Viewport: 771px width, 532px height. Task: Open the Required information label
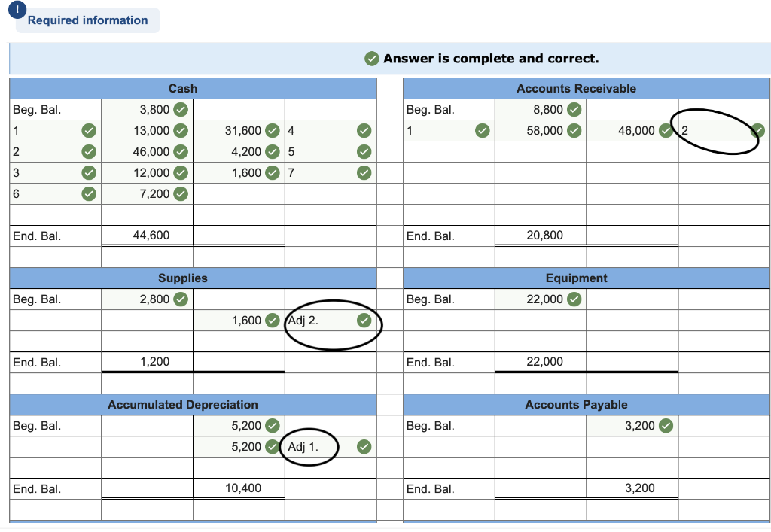[87, 20]
